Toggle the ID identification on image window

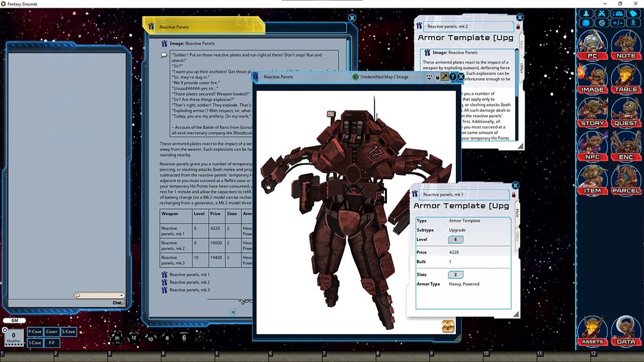[355, 77]
